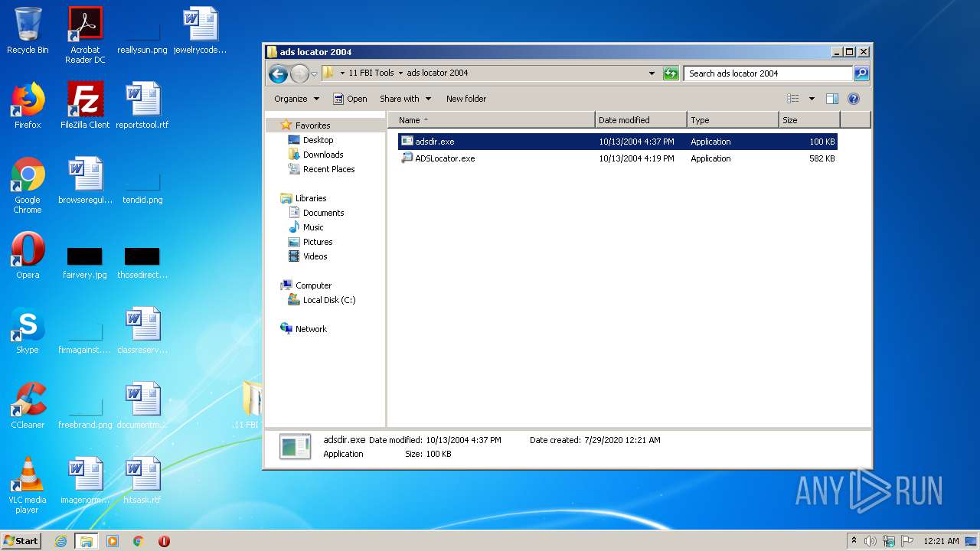Launch CCleaner desktop shortcut
The height and width of the screenshot is (551, 980).
coord(28,406)
